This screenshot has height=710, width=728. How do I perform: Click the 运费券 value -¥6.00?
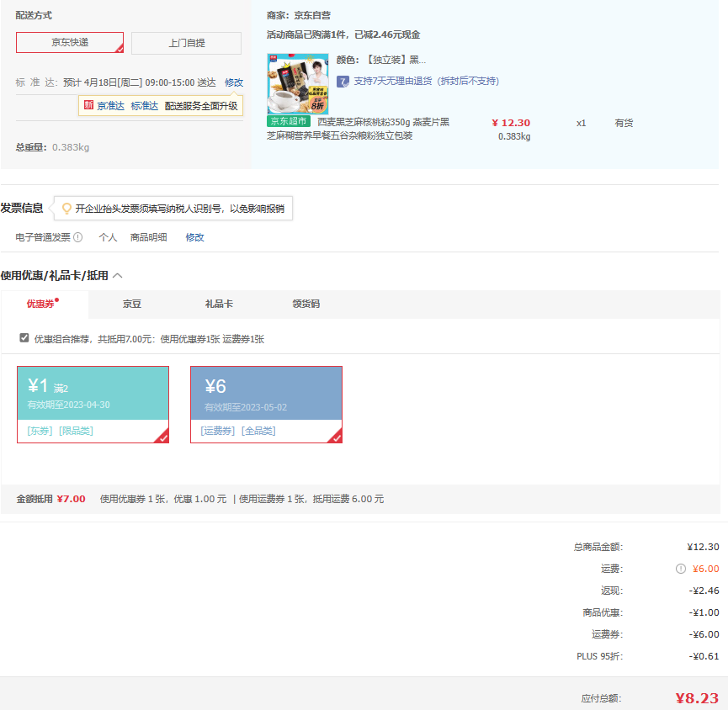point(704,634)
